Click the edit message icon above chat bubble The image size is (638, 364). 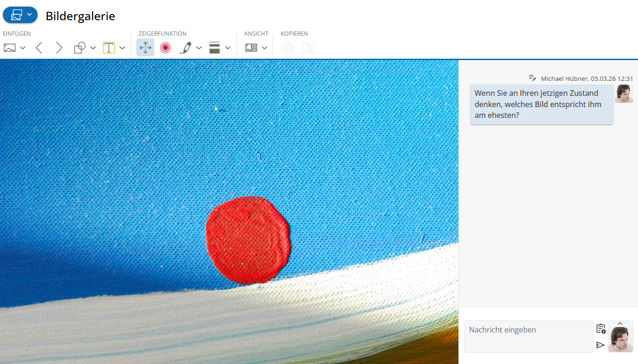tap(532, 78)
